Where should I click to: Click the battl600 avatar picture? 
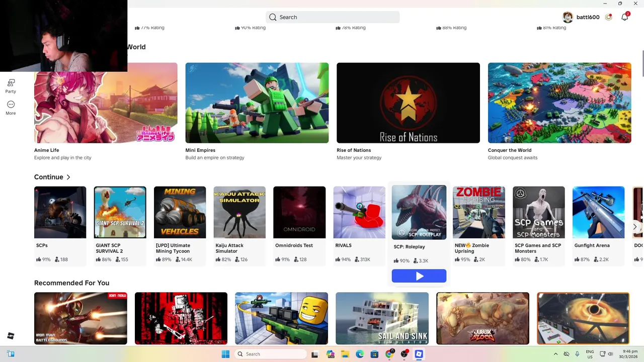tap(568, 17)
